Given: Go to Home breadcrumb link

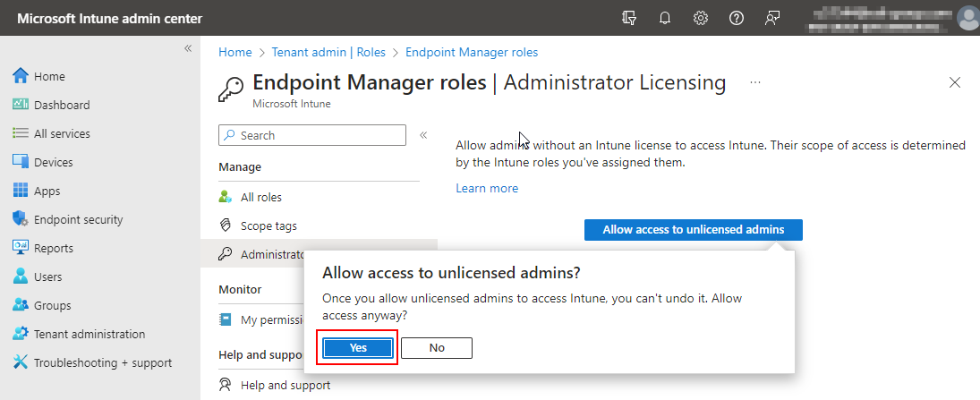Looking at the screenshot, I should 235,53.
